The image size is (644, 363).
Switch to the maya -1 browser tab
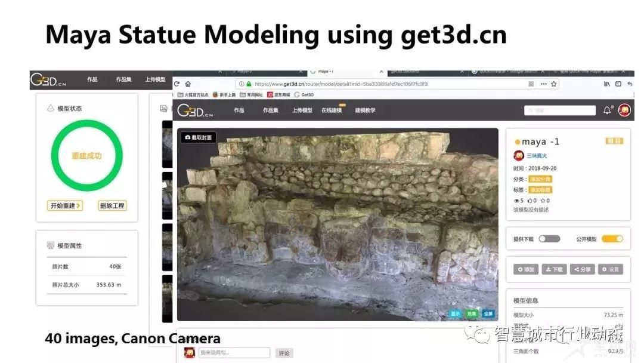click(x=347, y=72)
